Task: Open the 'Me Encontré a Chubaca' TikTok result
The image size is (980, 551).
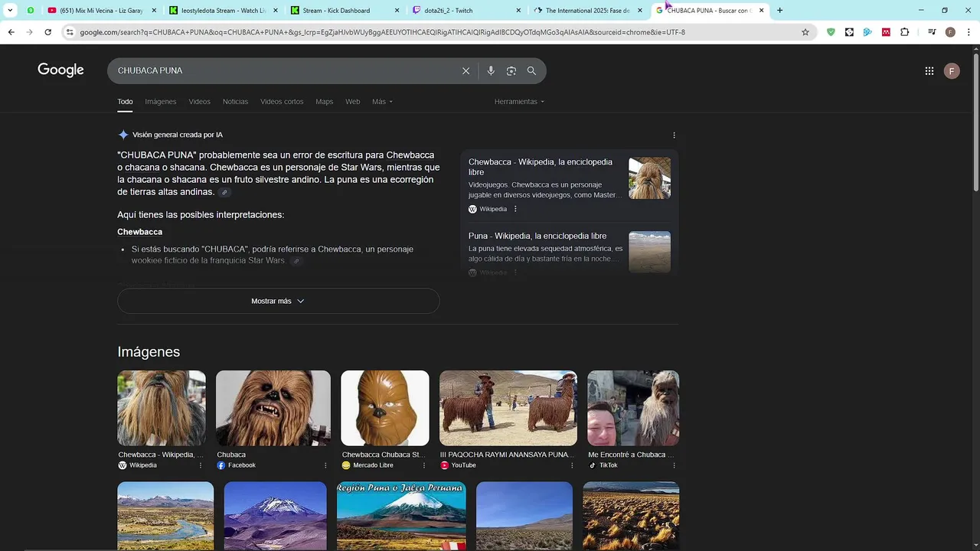Action: (631, 455)
